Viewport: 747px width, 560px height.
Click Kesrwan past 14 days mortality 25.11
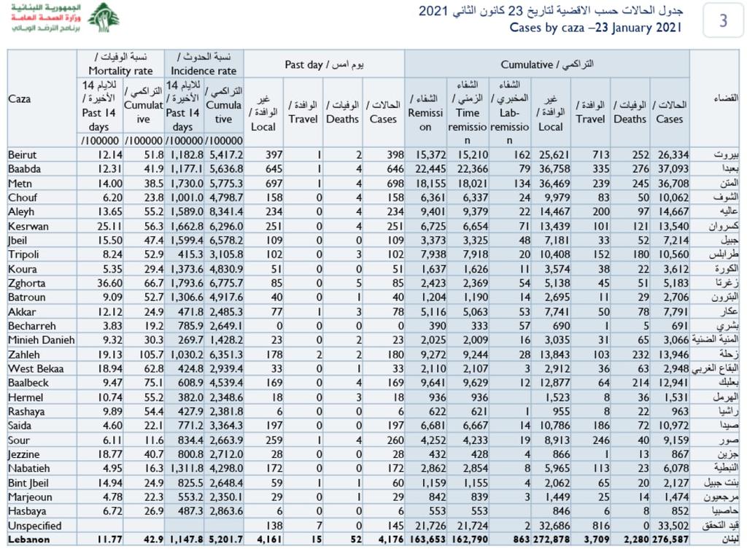tap(109, 226)
